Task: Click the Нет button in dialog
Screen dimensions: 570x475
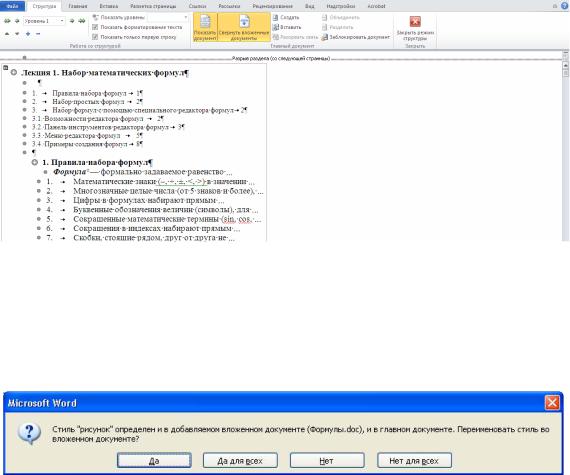Action: coord(327,461)
